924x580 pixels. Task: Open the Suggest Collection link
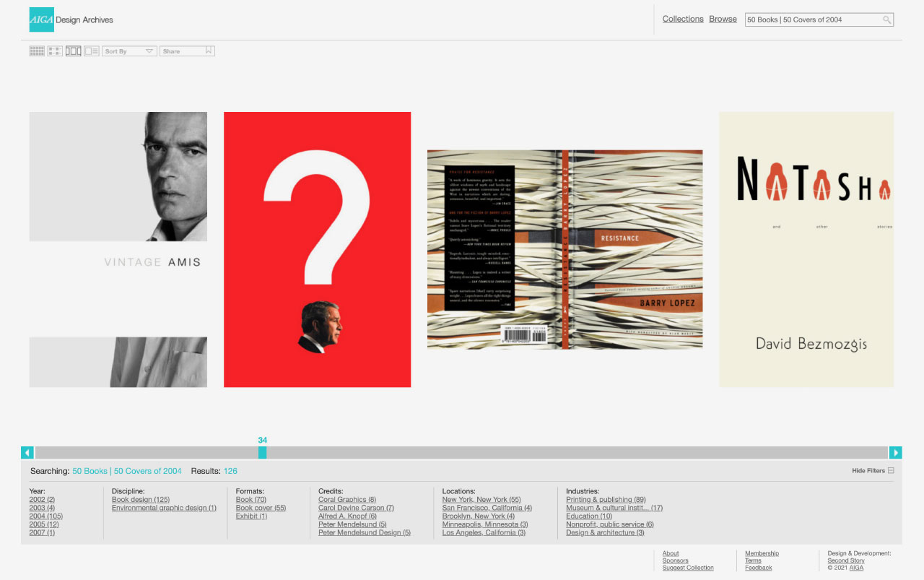(688, 568)
